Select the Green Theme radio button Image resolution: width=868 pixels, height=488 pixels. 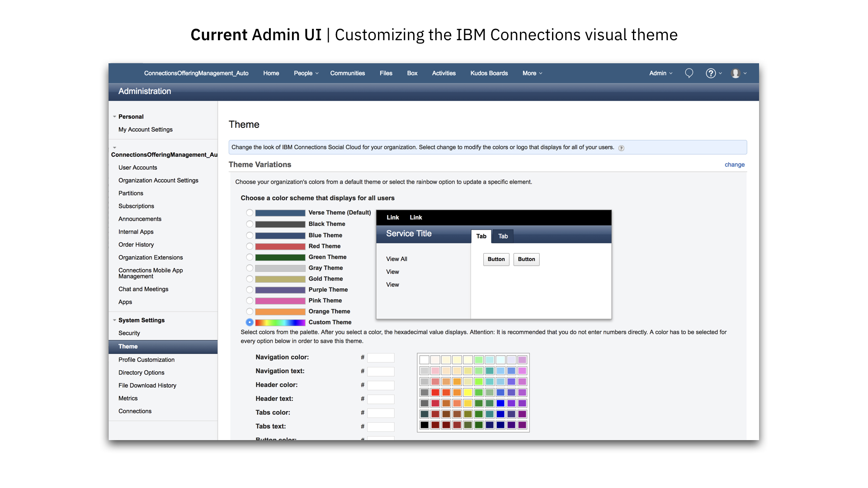(x=250, y=257)
